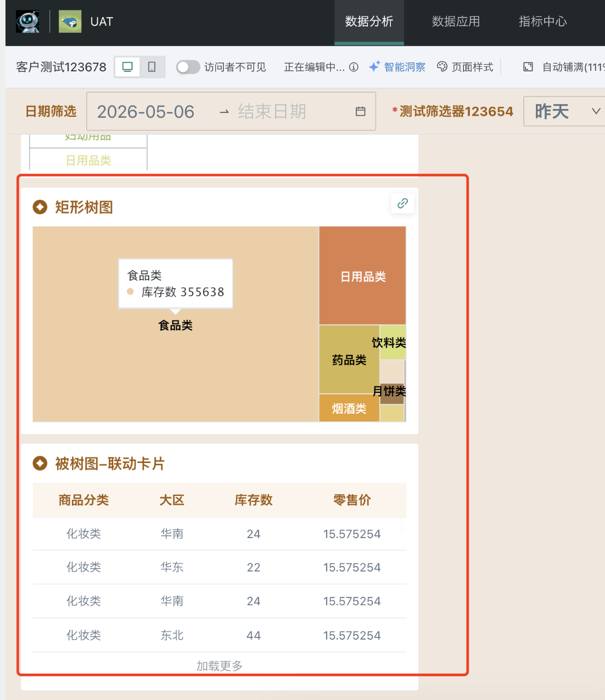The image size is (605, 700).
Task: Switch to desktop preview mode icon
Action: pyautogui.click(x=127, y=67)
